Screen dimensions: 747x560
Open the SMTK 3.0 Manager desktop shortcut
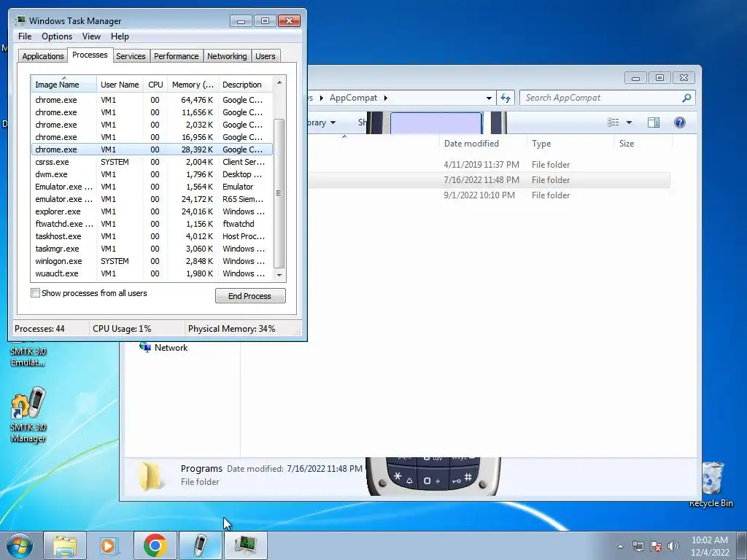[x=28, y=415]
